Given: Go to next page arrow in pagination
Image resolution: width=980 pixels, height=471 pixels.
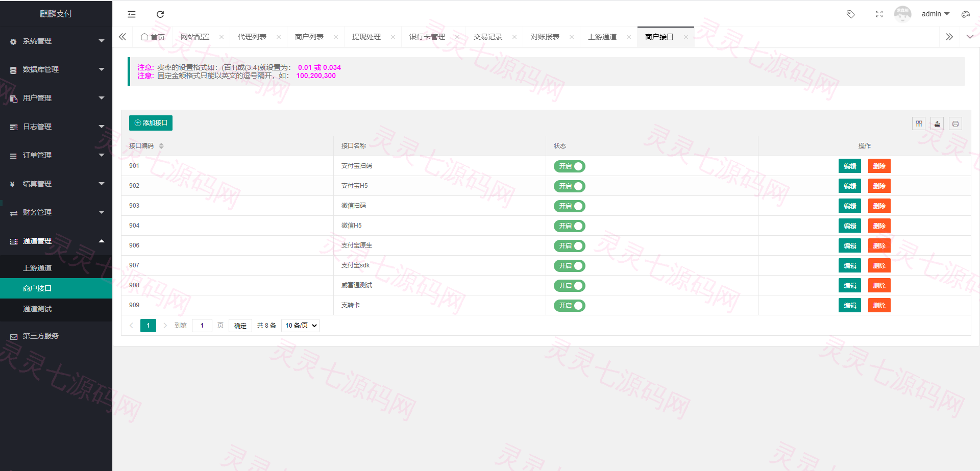Looking at the screenshot, I should (x=165, y=326).
